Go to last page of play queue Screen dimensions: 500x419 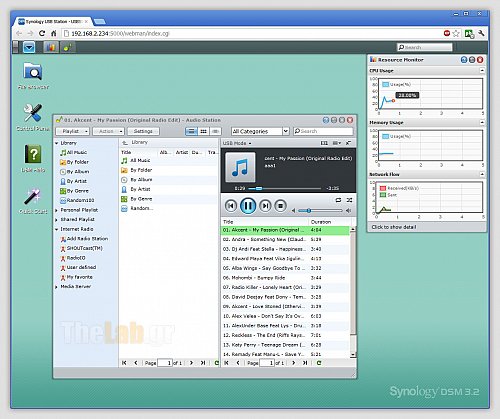click(x=305, y=363)
